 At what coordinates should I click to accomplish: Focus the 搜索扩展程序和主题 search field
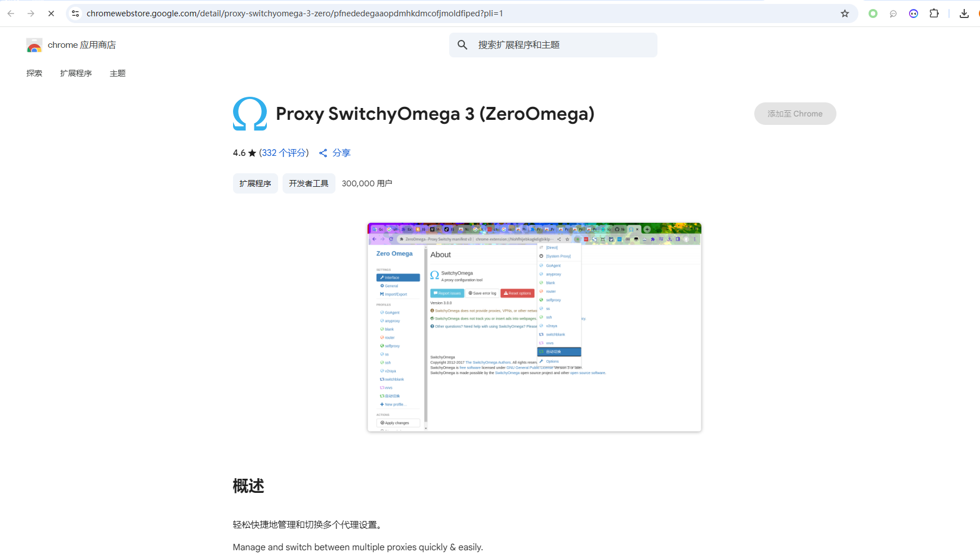[553, 45]
